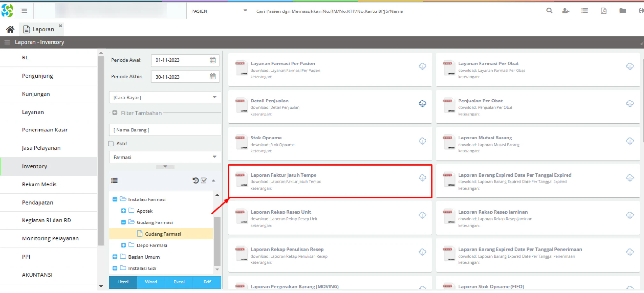Click into the Nama Barang input field

(x=165, y=130)
